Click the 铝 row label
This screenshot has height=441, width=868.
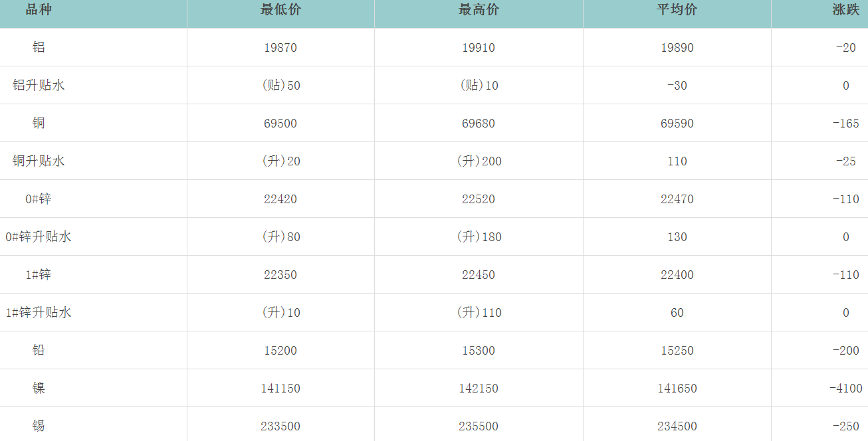pos(39,48)
